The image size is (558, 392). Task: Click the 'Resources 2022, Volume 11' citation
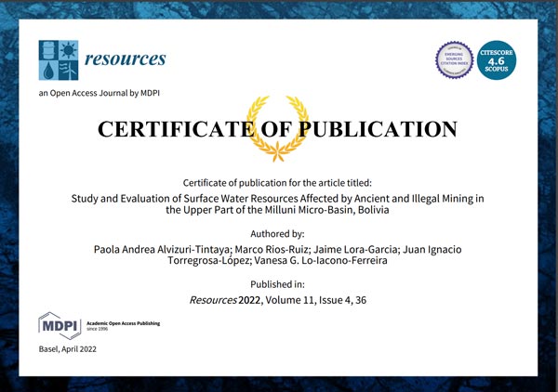[278, 301]
